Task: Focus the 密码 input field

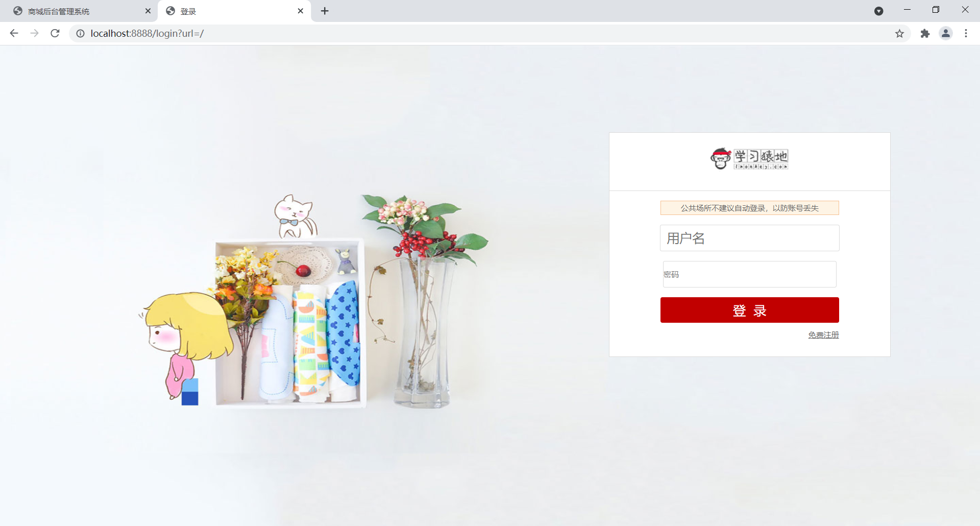Action: [x=749, y=274]
